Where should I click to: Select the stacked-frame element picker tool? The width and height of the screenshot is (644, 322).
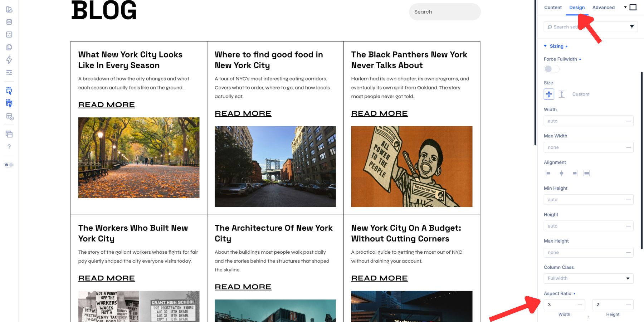point(9,103)
